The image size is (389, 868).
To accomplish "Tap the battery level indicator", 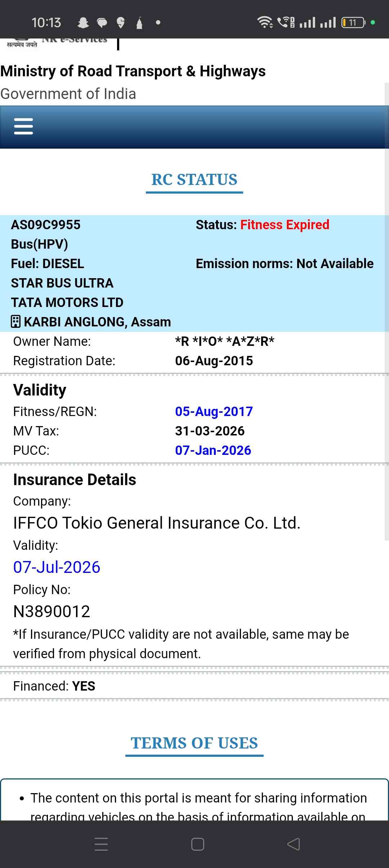I will tap(353, 22).
